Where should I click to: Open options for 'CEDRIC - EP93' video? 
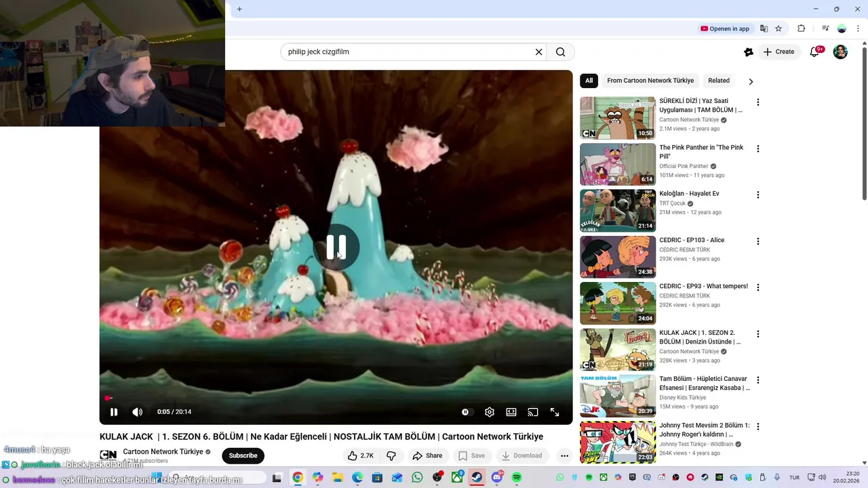point(758,287)
